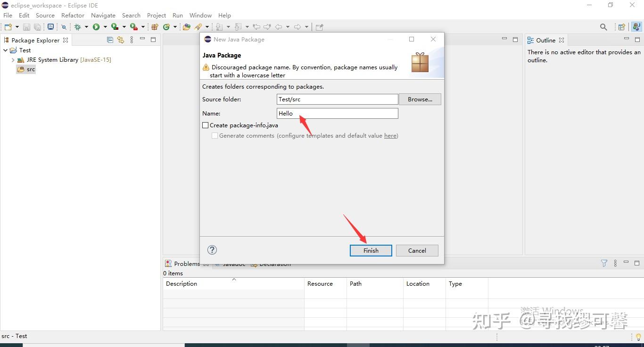Collapse the Test project tree node
This screenshot has height=347, width=644.
5,50
